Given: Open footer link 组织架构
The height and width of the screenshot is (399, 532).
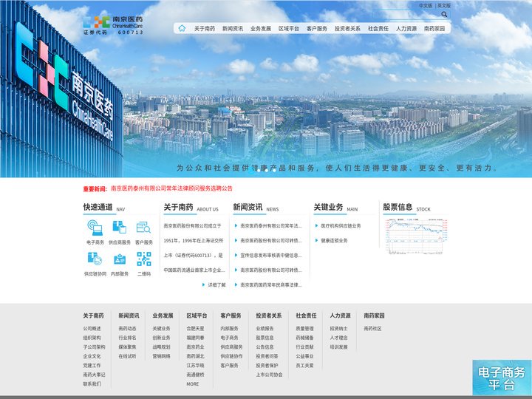Looking at the screenshot, I should (92, 338).
